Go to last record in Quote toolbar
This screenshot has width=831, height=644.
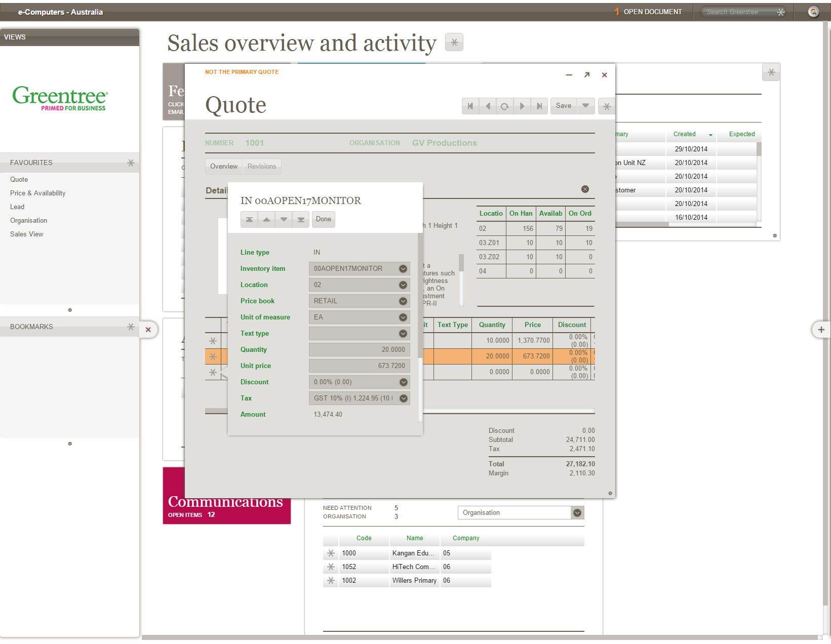539,106
